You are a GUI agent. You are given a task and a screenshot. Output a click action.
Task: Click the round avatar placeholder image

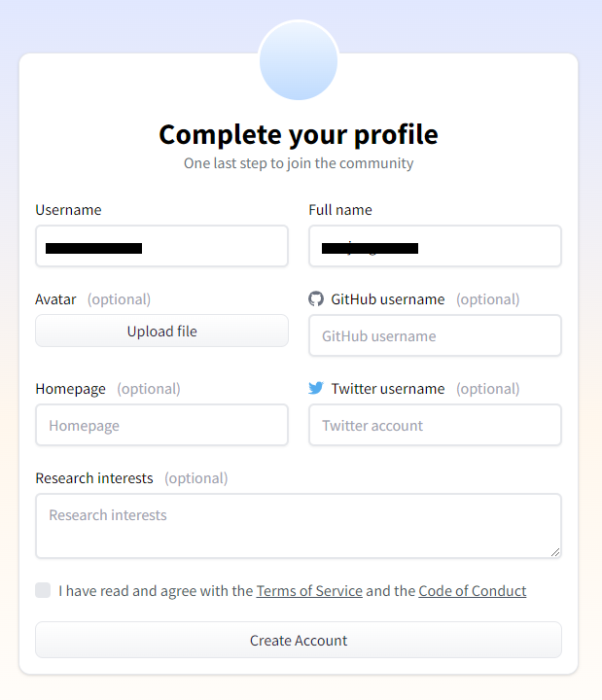299,60
